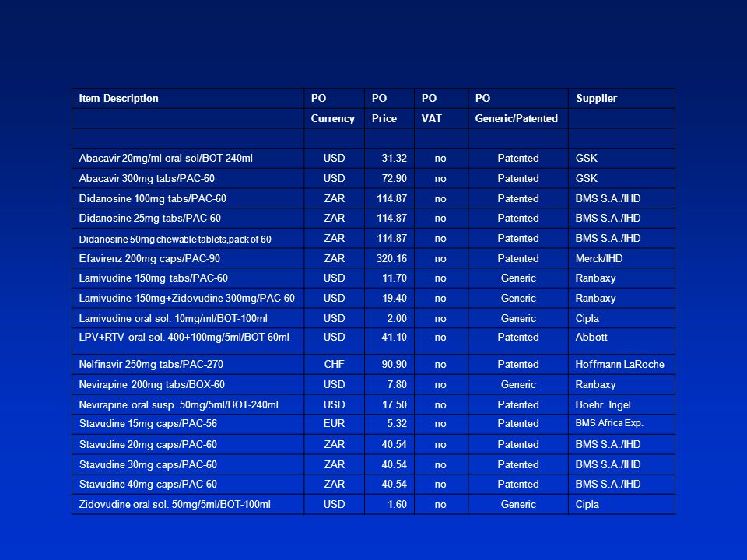The height and width of the screenshot is (560, 747).
Task: Select 'Generic' in the Zidovudine oral sol. row
Action: (518, 504)
